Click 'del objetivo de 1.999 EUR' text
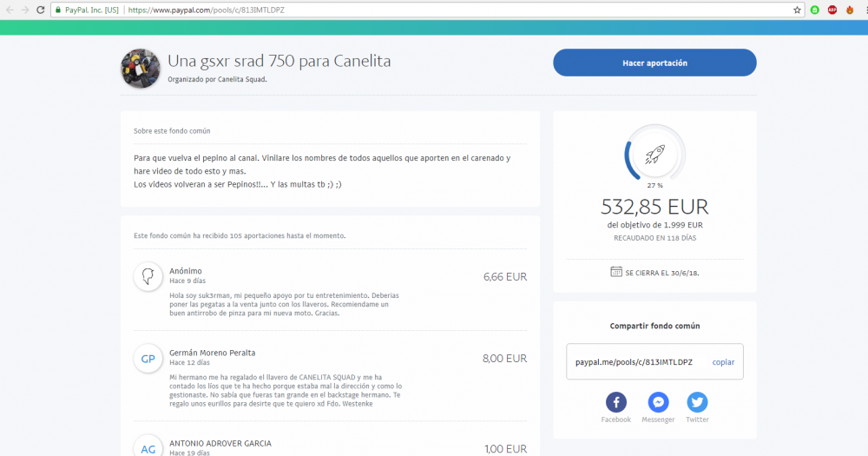The width and height of the screenshot is (868, 456). (654, 225)
